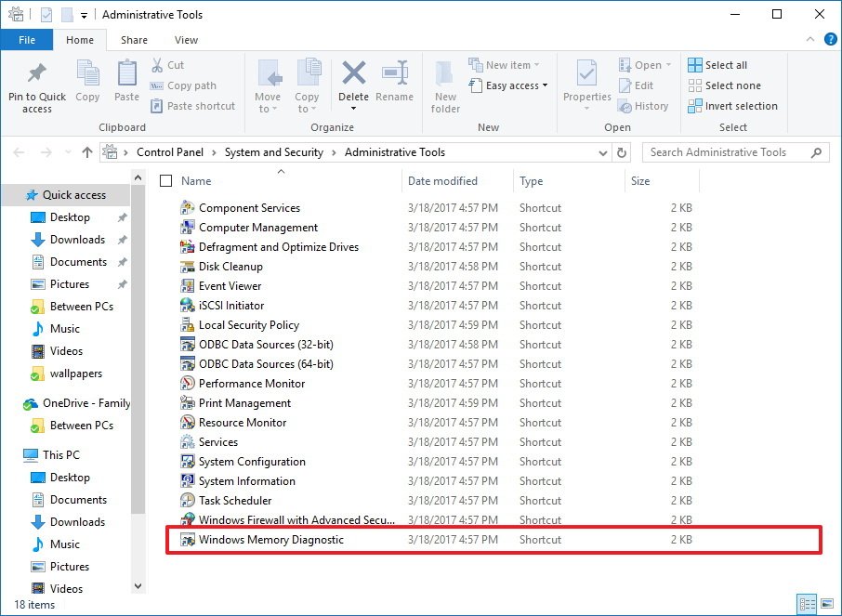Click Invert selection
The image size is (842, 616).
(x=732, y=106)
